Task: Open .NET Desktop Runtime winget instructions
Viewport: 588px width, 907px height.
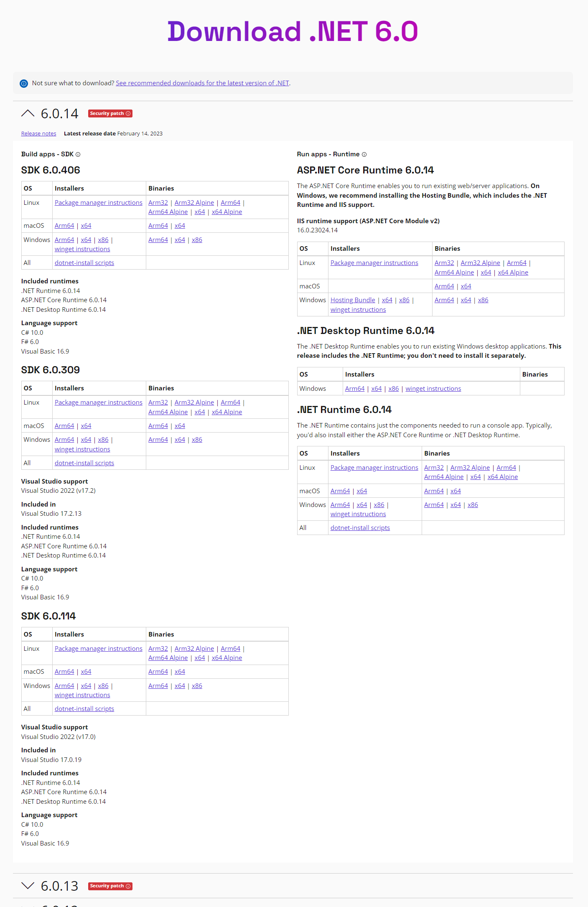Action: pyautogui.click(x=433, y=388)
